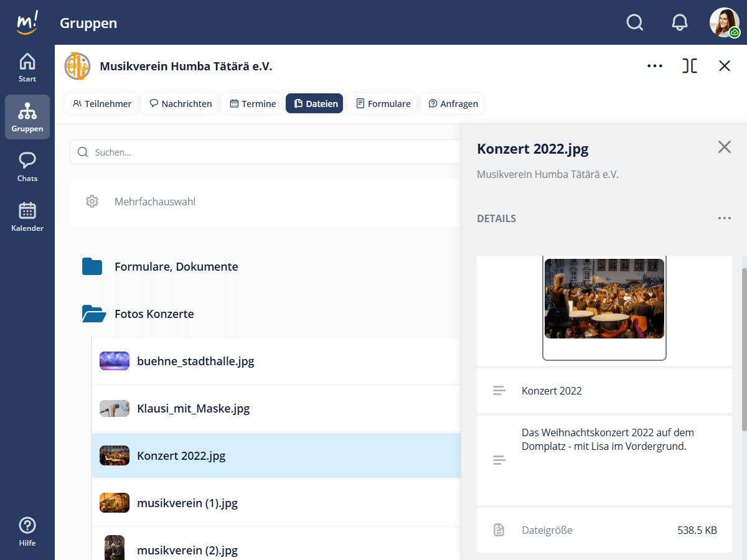Enable Mehrfachauswahl multi-select
Image resolution: width=747 pixels, height=560 pixels.
[155, 202]
